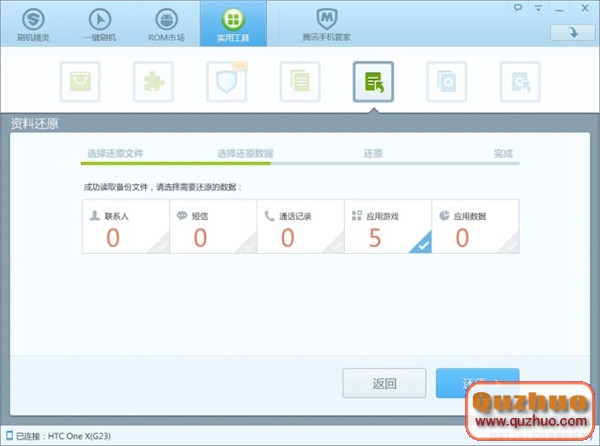Click the feedback speech bubble icon
This screenshot has height=446, width=600.
(518, 8)
